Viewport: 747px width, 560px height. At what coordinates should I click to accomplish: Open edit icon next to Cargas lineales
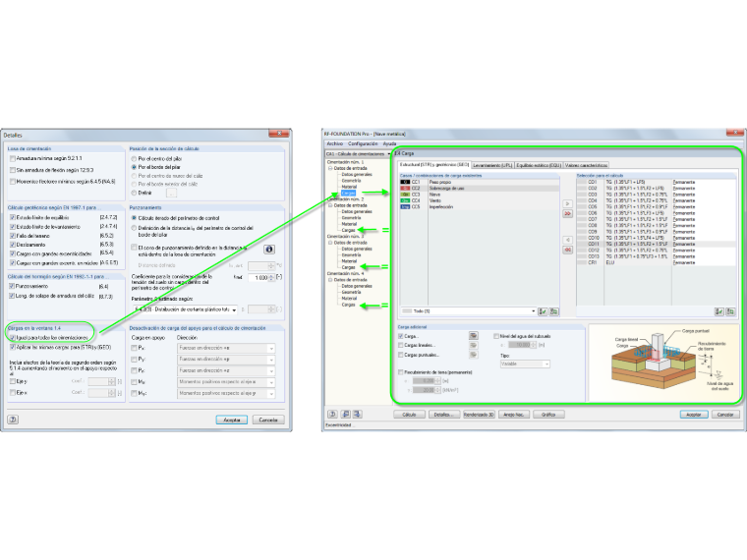click(473, 345)
